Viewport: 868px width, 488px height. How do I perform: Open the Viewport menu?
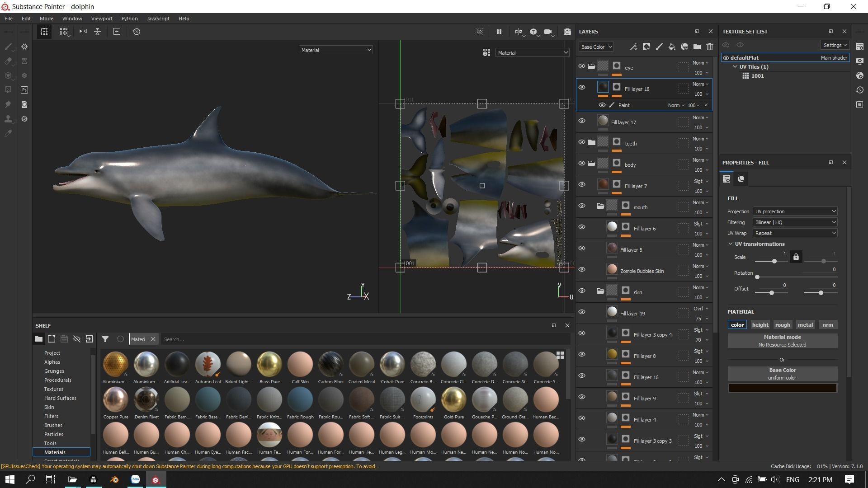[x=102, y=19]
